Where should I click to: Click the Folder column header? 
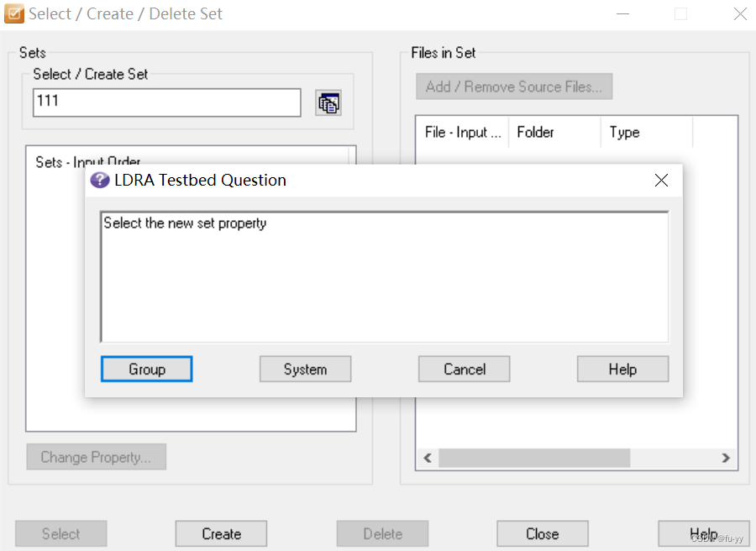tap(554, 132)
